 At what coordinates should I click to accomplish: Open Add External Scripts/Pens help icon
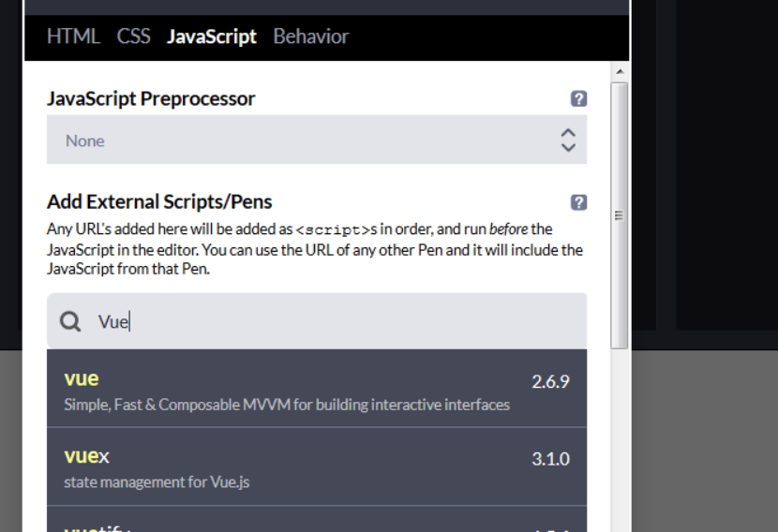click(578, 202)
